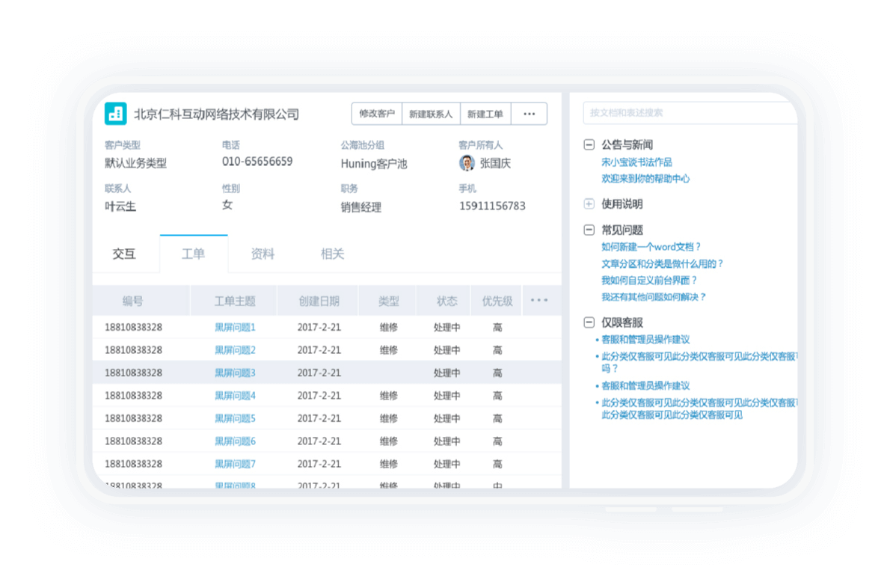Sort by the 优先级 column header
Image resolution: width=890 pixels, height=588 pixels.
[497, 301]
